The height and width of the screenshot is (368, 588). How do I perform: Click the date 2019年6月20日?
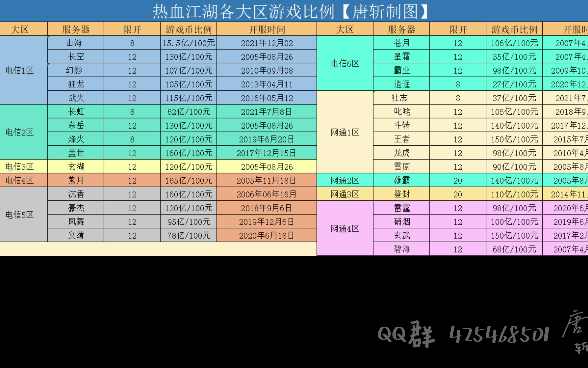click(267, 139)
